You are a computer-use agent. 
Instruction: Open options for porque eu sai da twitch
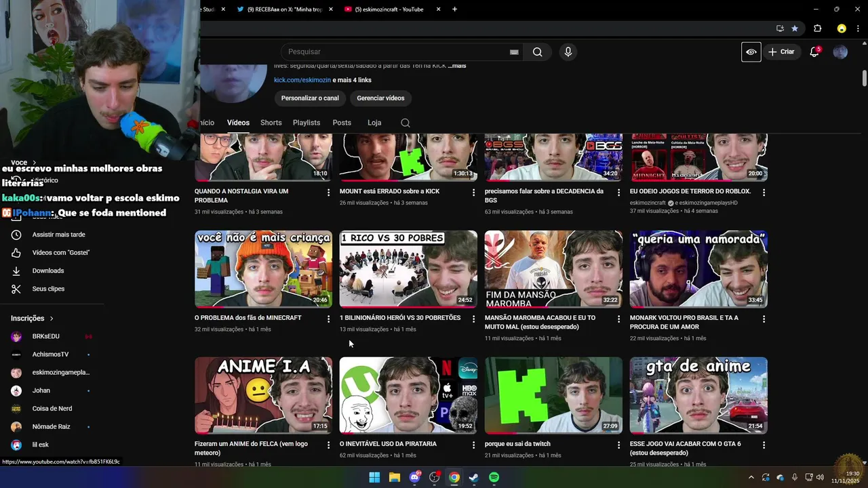click(618, 445)
